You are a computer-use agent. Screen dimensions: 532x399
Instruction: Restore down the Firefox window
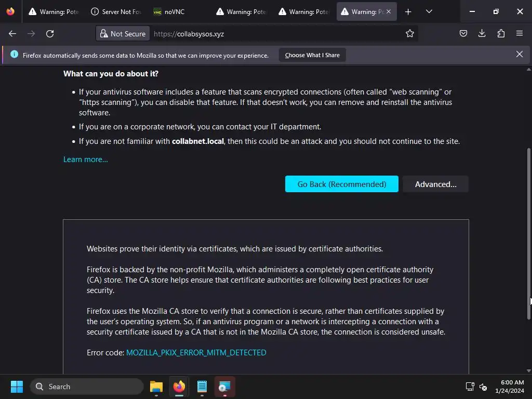496,11
